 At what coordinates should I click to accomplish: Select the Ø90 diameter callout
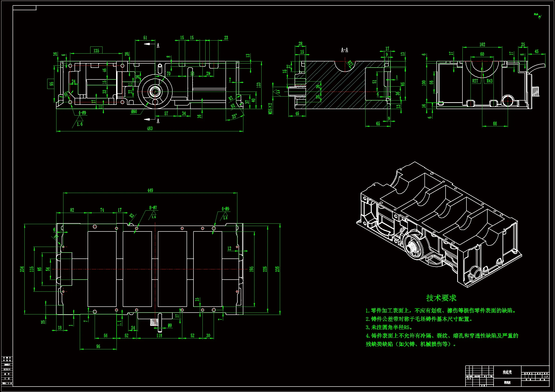point(134,112)
